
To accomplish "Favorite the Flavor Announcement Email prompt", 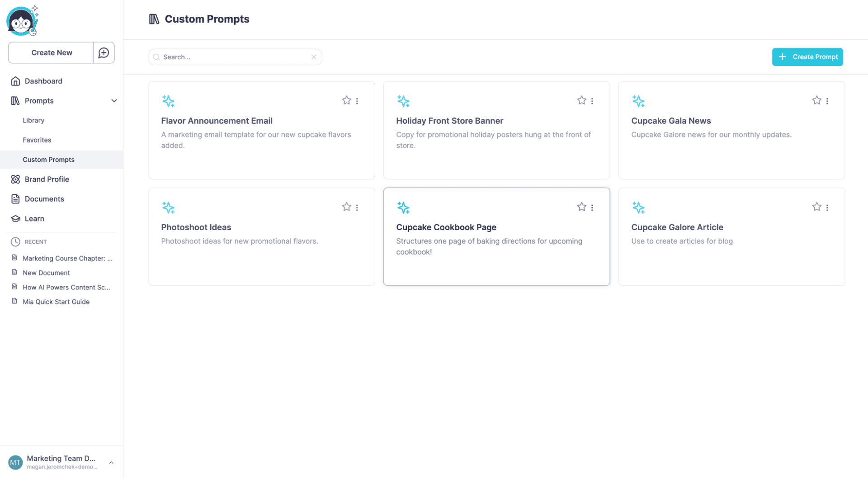I will pyautogui.click(x=346, y=100).
